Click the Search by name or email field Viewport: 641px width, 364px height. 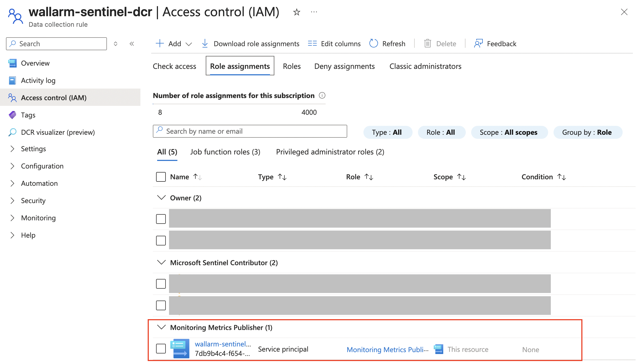[x=250, y=131]
